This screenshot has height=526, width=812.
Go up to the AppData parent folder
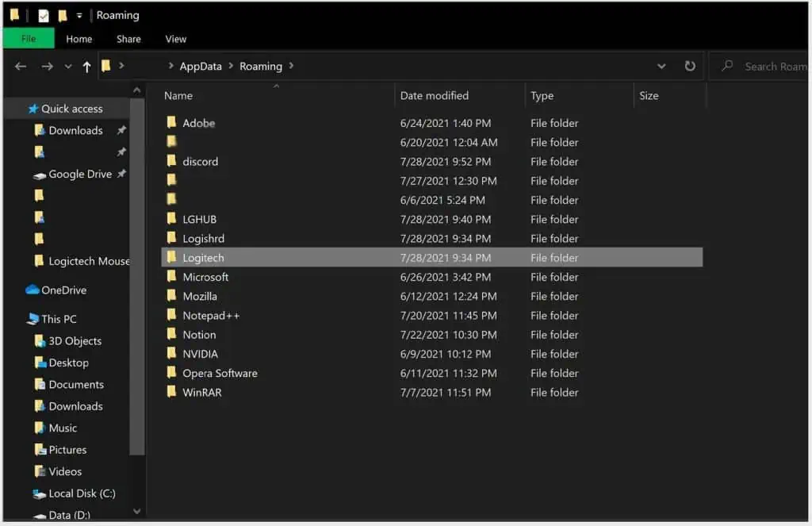click(x=86, y=66)
